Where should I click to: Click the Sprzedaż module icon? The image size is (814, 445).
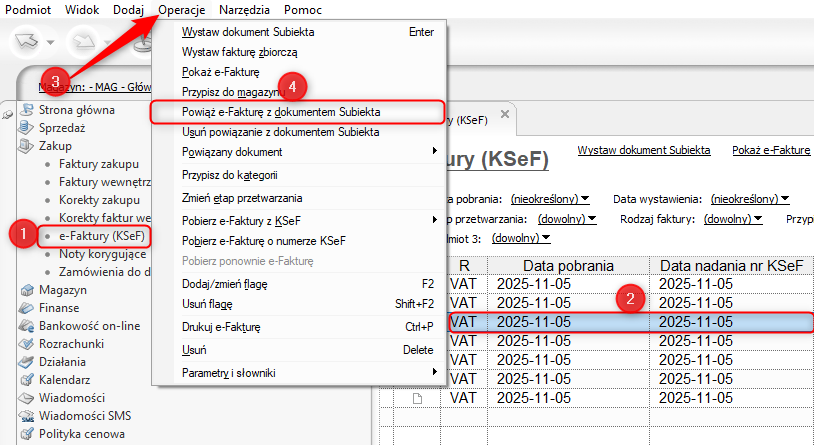click(x=27, y=128)
